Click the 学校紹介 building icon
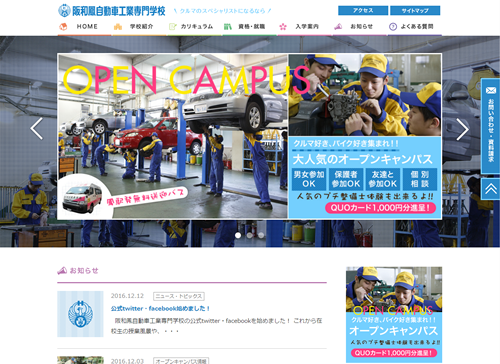Image resolution: width=500 pixels, height=364 pixels. [x=118, y=27]
